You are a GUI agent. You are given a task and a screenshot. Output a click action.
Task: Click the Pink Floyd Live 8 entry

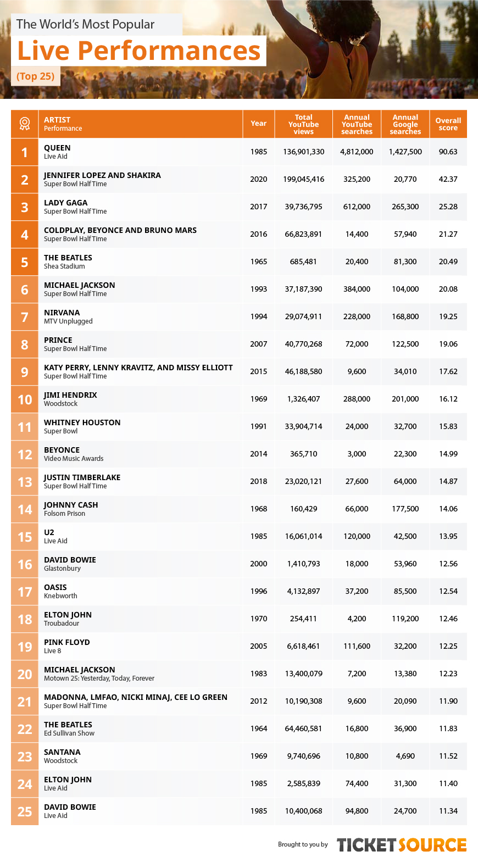click(66, 646)
